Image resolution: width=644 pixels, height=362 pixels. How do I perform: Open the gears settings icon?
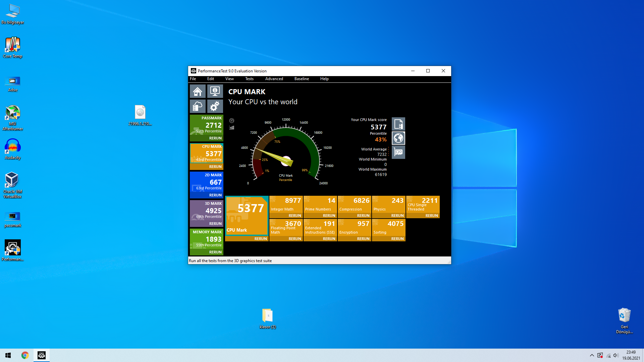tap(215, 106)
